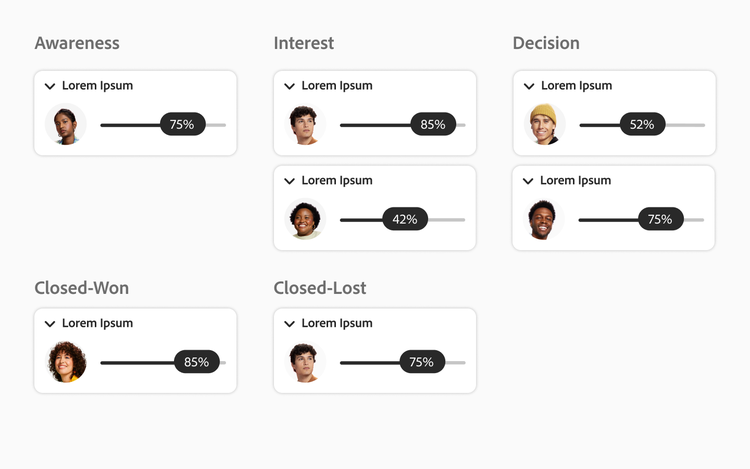750x469 pixels.
Task: Click the yellow beanie avatar in Decision
Action: [545, 125]
